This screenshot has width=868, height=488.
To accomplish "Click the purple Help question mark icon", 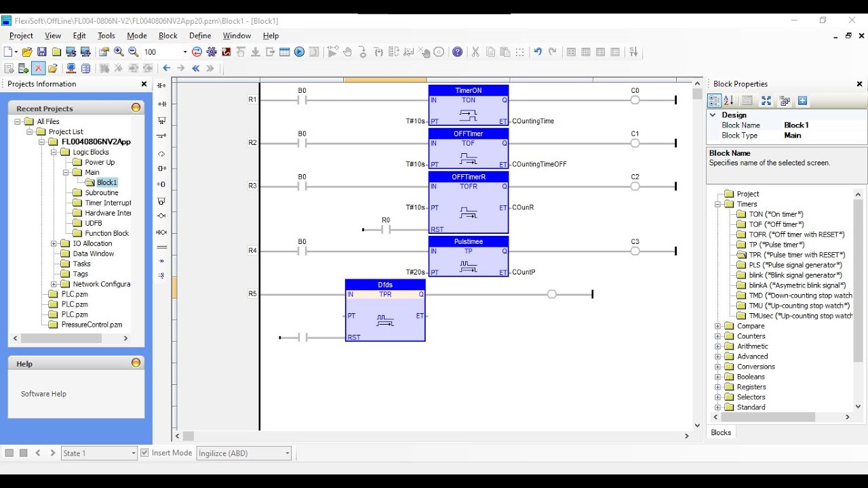I will 458,52.
